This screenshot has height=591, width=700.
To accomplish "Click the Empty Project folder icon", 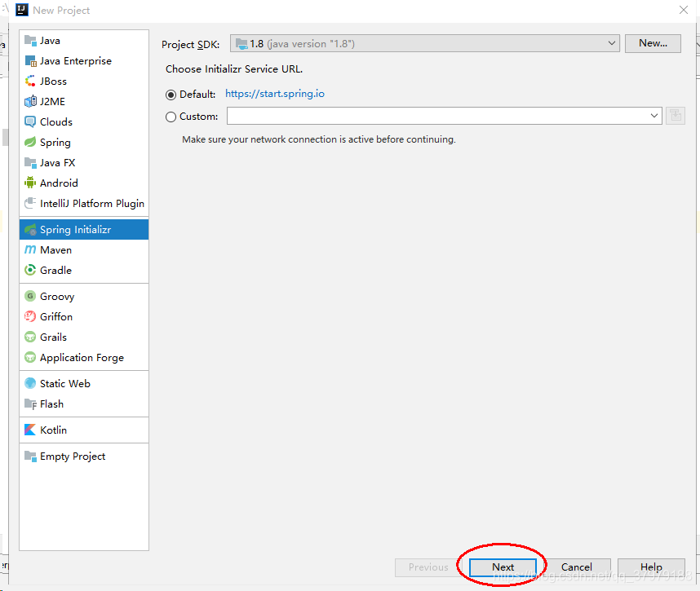I will point(30,456).
